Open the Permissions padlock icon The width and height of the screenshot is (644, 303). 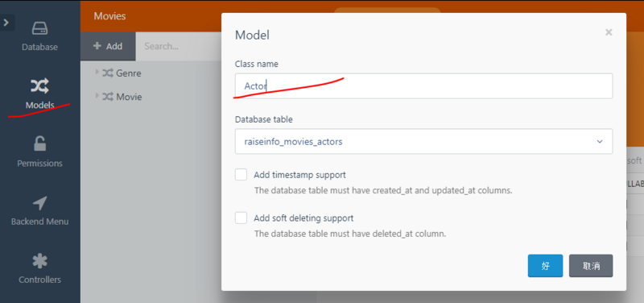(x=39, y=144)
